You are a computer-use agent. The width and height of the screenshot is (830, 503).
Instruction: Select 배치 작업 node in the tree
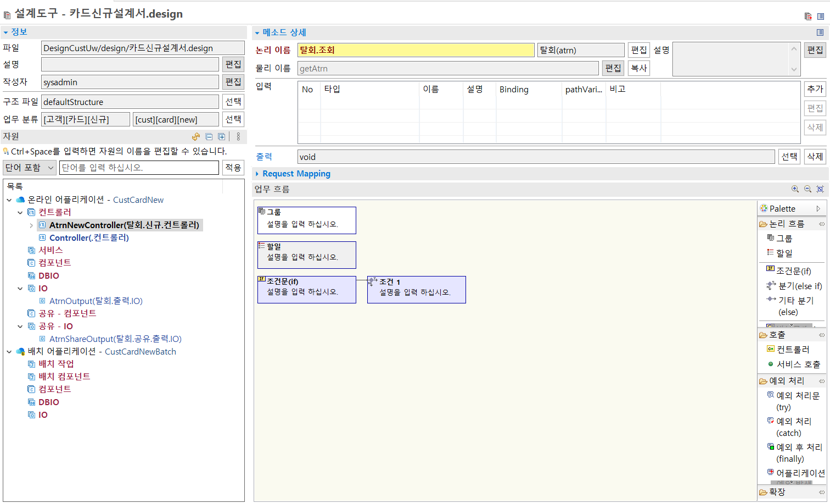coord(56,364)
